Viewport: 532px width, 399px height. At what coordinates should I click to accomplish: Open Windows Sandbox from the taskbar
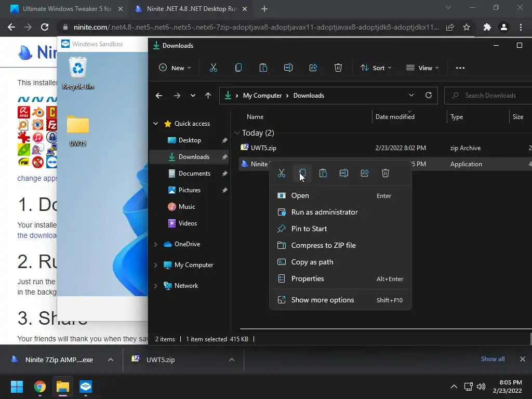pyautogui.click(x=86, y=387)
